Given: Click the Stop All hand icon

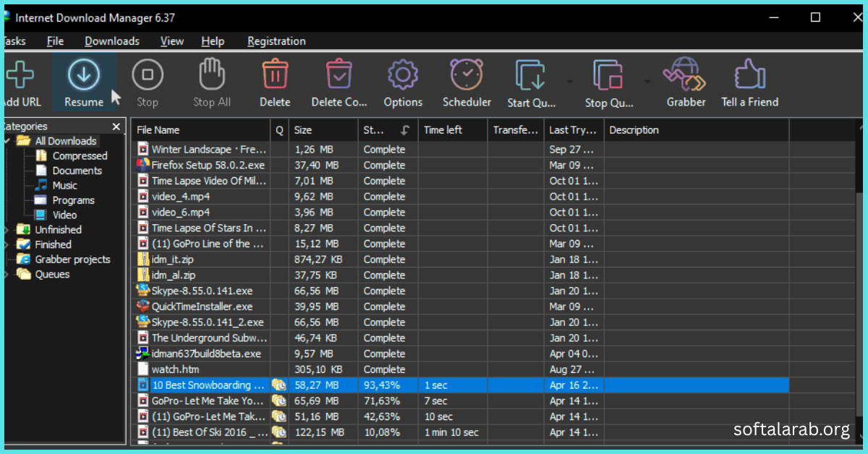Looking at the screenshot, I should pos(212,74).
